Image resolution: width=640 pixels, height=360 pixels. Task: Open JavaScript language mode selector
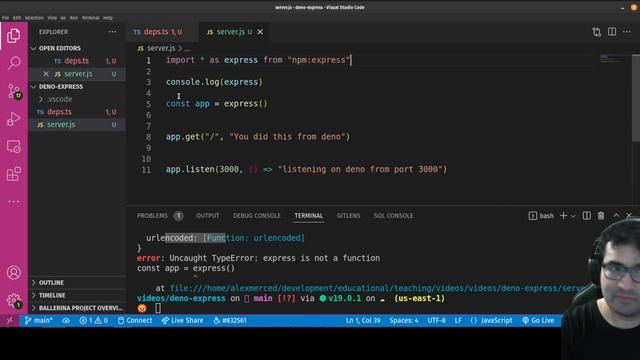pyautogui.click(x=491, y=320)
